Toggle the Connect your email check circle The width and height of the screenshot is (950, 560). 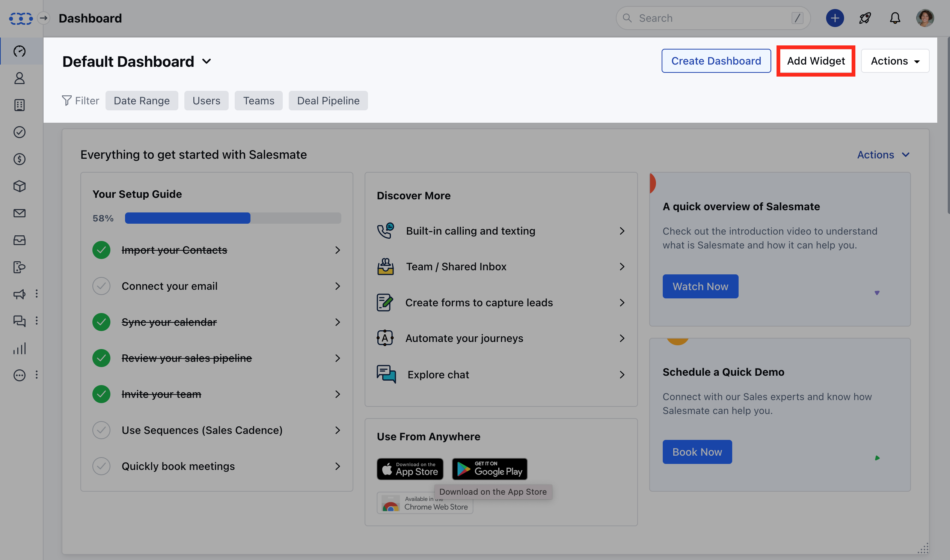(x=101, y=286)
